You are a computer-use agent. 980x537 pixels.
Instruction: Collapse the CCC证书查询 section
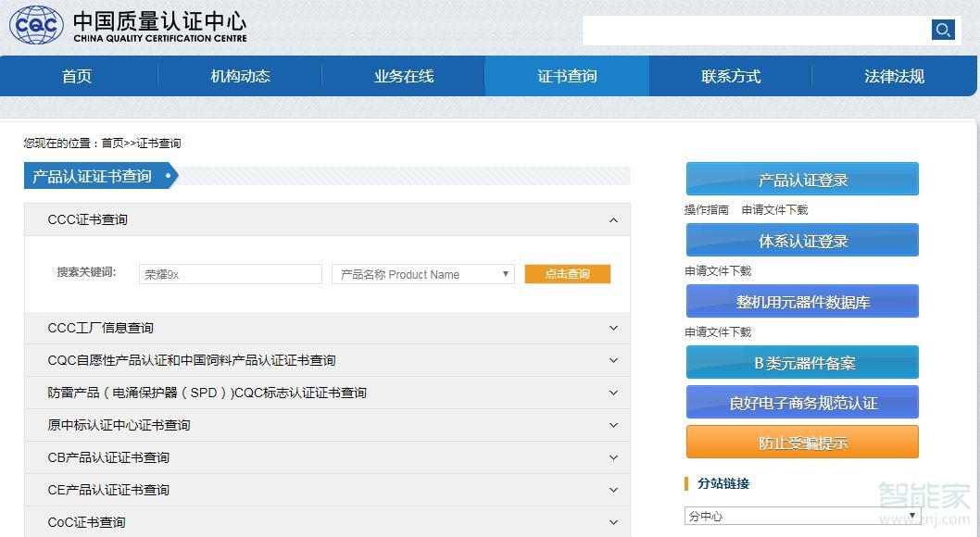pos(612,220)
